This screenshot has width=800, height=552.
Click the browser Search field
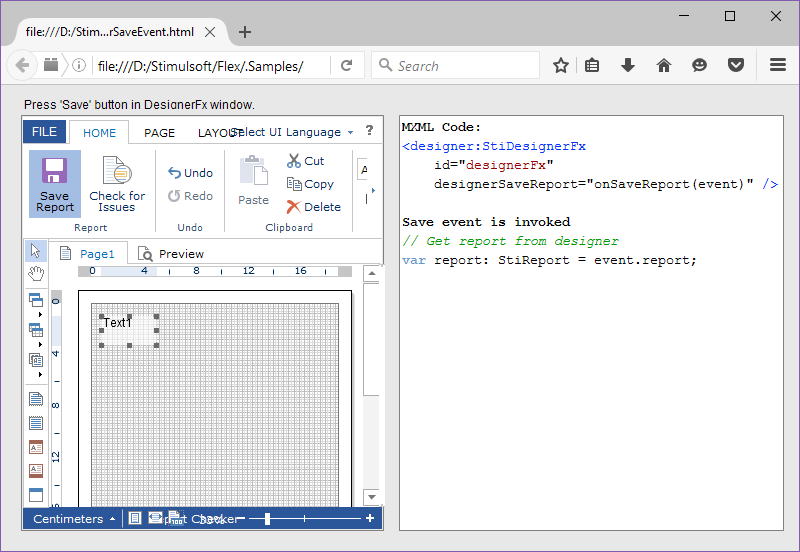456,65
